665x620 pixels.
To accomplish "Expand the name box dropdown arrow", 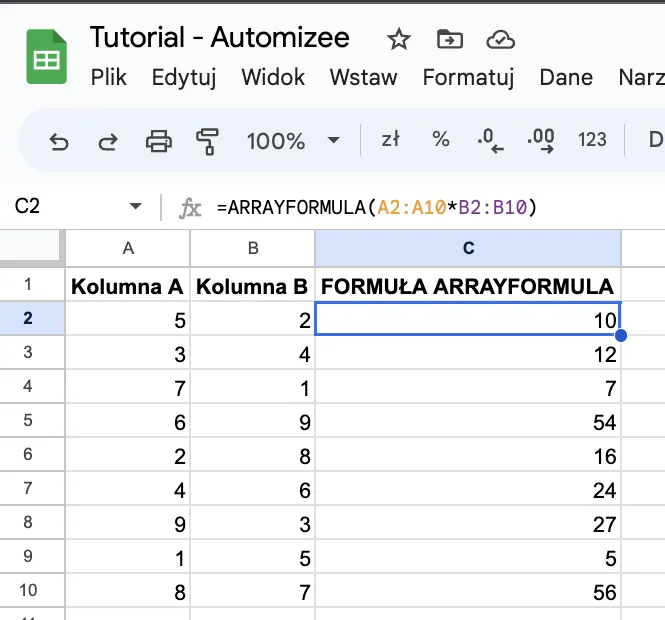I will 136,207.
